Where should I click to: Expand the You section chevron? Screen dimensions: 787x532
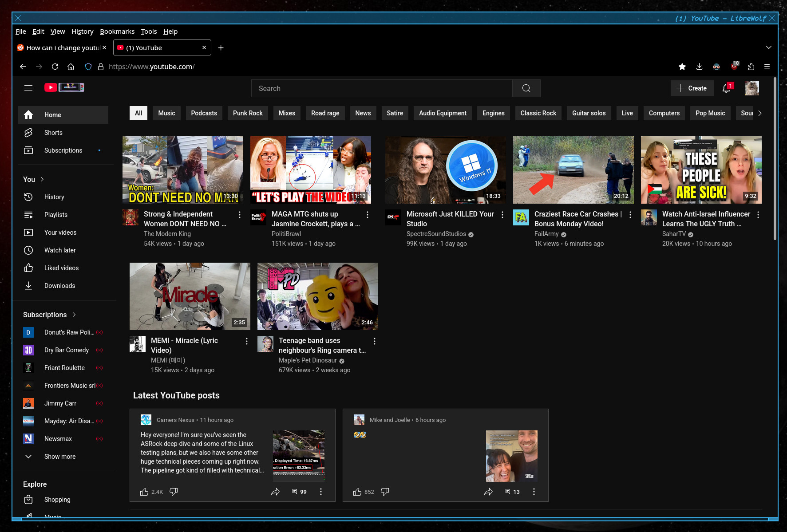coord(42,179)
